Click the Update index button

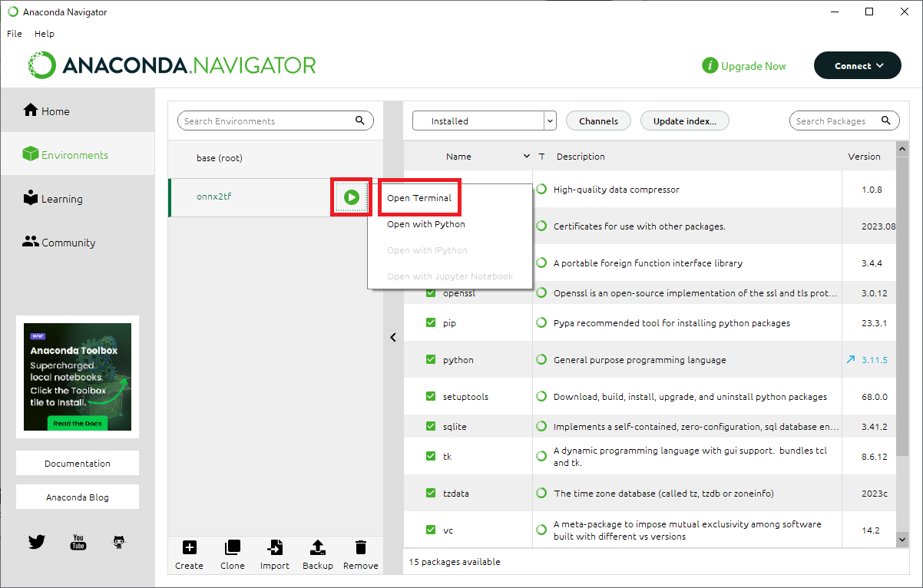(684, 121)
